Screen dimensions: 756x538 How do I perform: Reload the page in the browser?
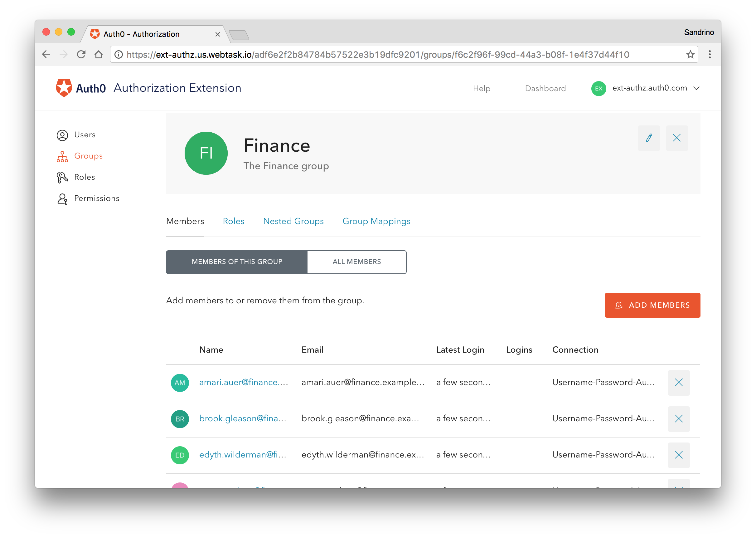(81, 55)
